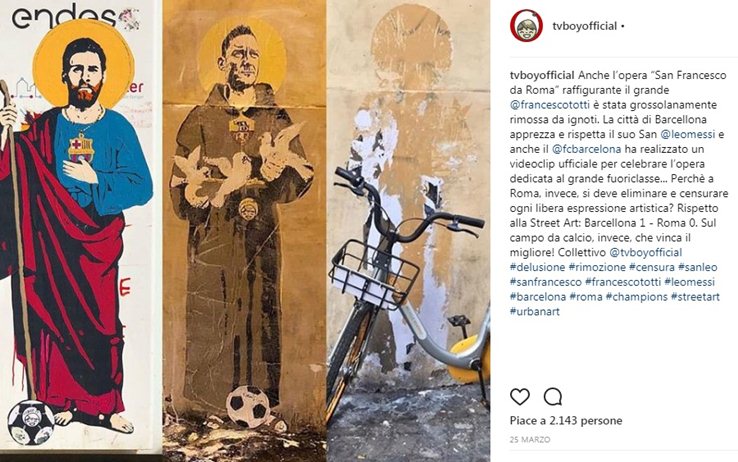View likes list 'Piace a 2.143 persone'
Viewport: 738px width, 462px height.
point(566,420)
